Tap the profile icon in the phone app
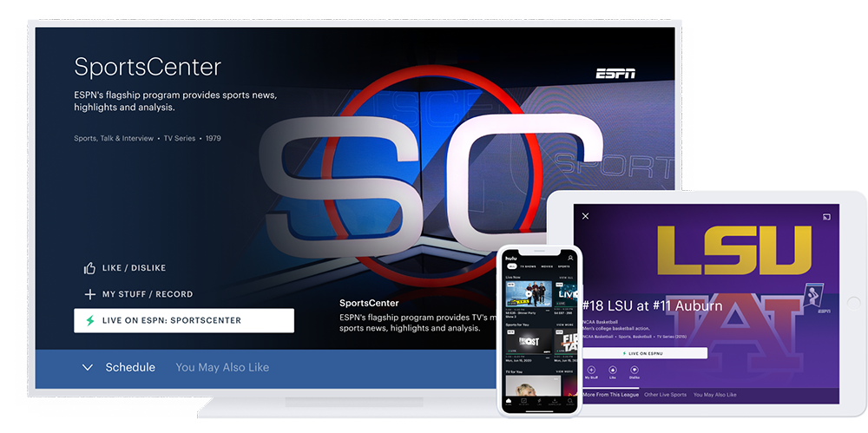 click(569, 258)
